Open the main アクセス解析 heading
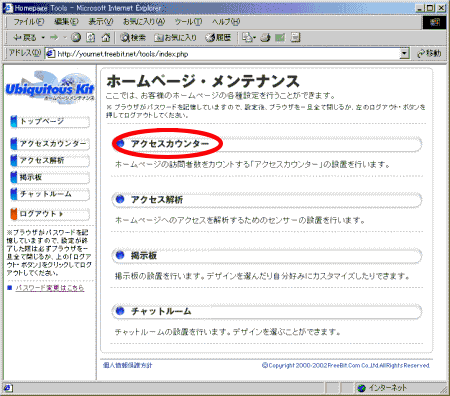450x396 pixels. coord(157,200)
